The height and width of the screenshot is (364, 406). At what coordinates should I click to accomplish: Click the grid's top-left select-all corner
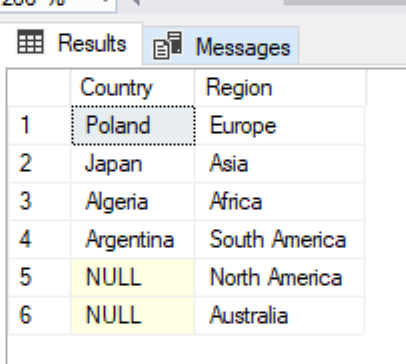(39, 88)
